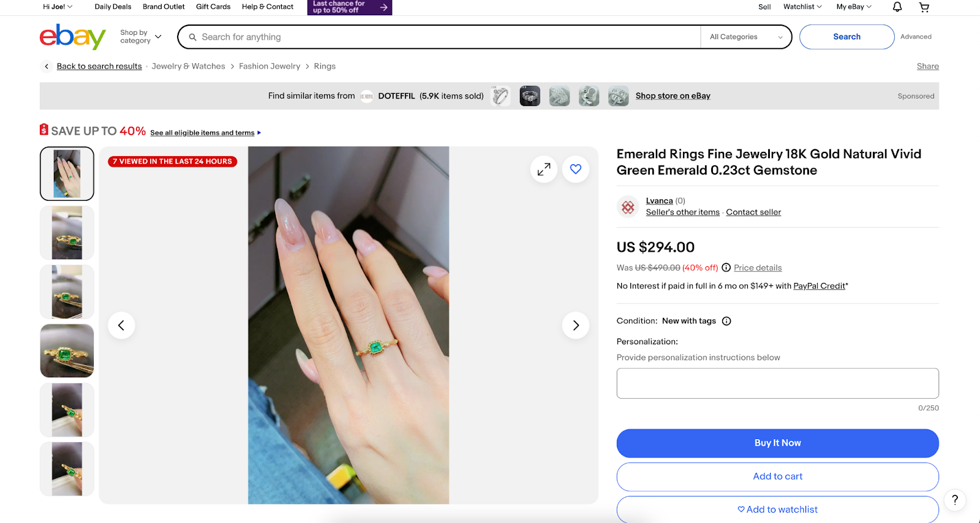980x523 pixels.
Task: Open the Rings breadcrumb
Action: [x=325, y=66]
